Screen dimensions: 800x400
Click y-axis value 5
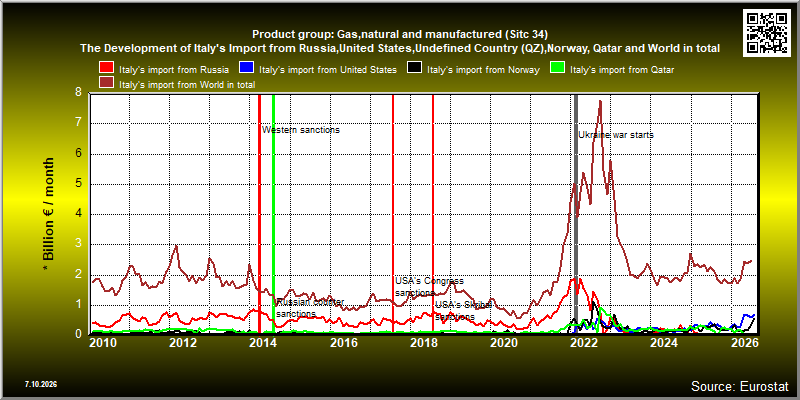click(x=78, y=184)
